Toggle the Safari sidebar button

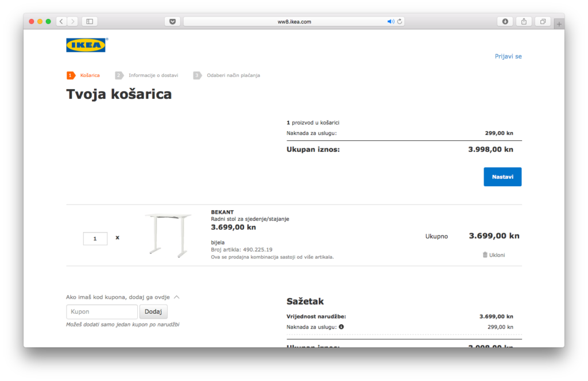click(x=90, y=21)
